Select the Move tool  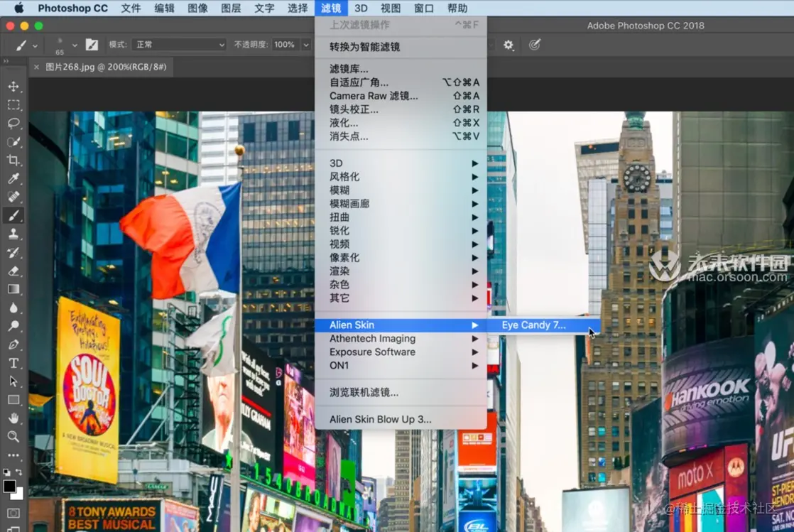coord(13,86)
